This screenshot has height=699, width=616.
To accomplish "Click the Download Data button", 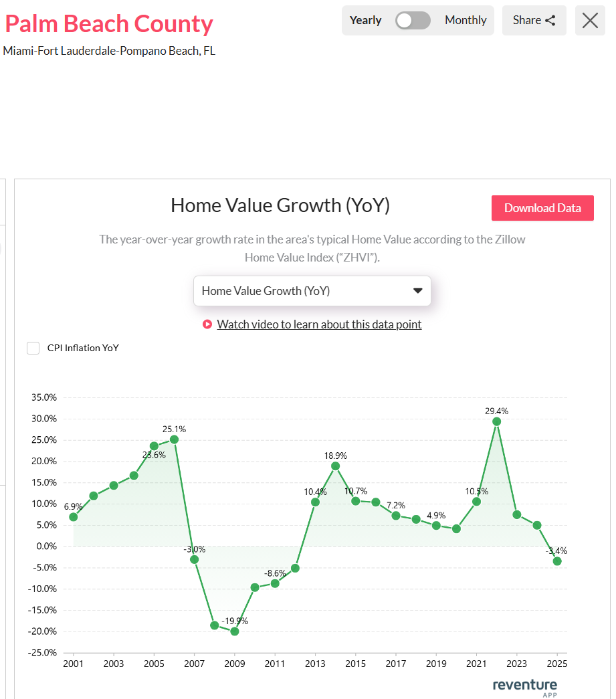I will (x=542, y=208).
